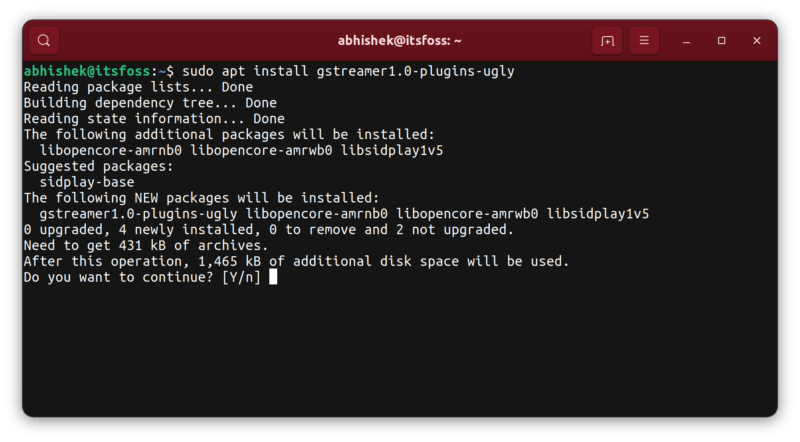
Task: Click the "Building dependency tree... Done" line
Action: click(x=150, y=103)
